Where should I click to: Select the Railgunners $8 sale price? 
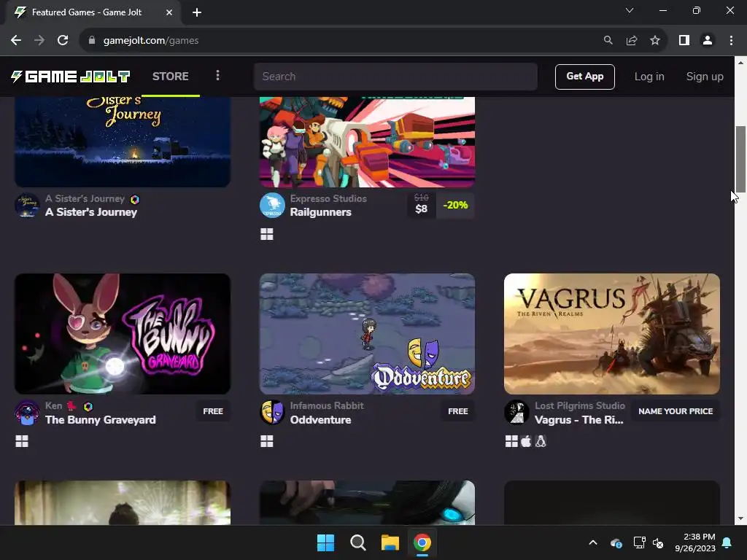pos(421,209)
